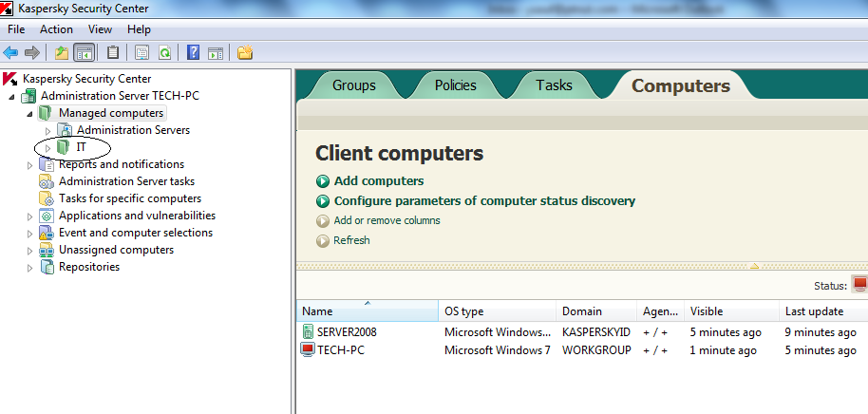
Task: Click the WORKGROUP domain cell
Action: pyautogui.click(x=596, y=349)
